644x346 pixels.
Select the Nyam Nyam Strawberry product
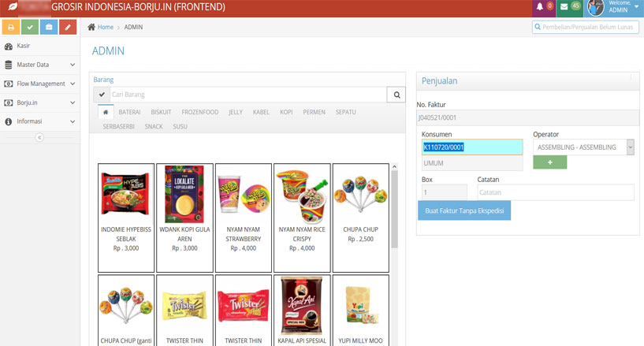pyautogui.click(x=244, y=218)
